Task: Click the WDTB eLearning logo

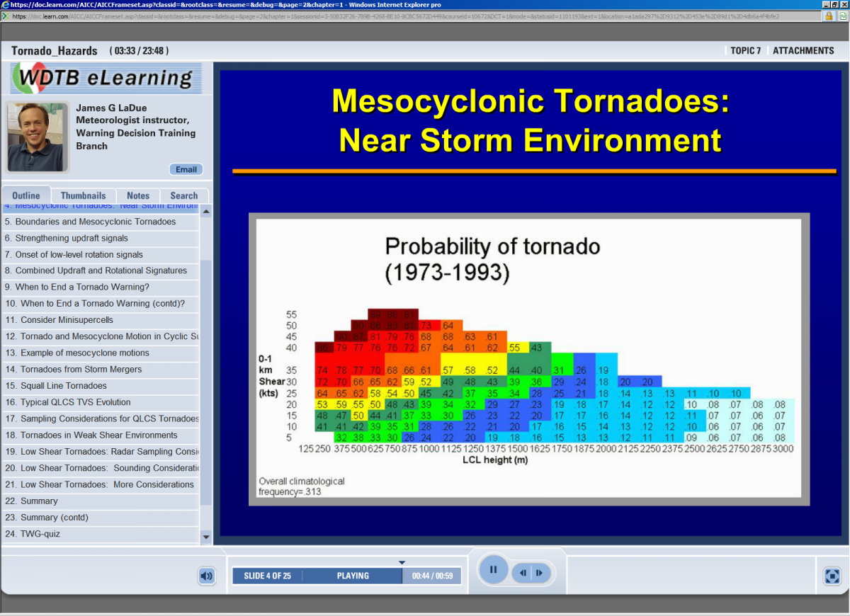Action: point(106,78)
